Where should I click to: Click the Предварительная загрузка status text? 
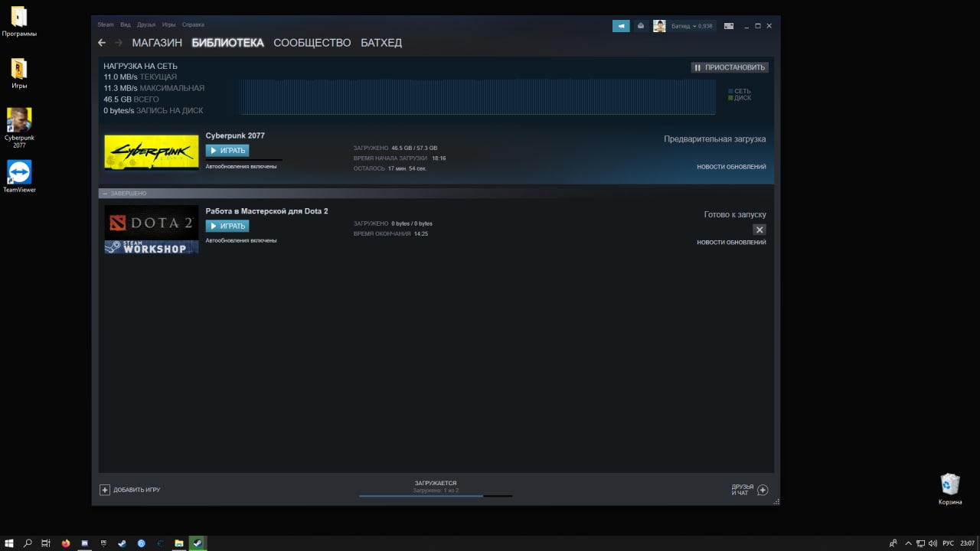coord(714,139)
